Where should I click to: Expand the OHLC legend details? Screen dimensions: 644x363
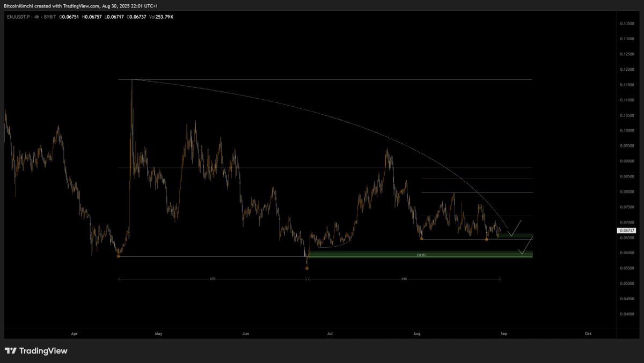[x=107, y=17]
